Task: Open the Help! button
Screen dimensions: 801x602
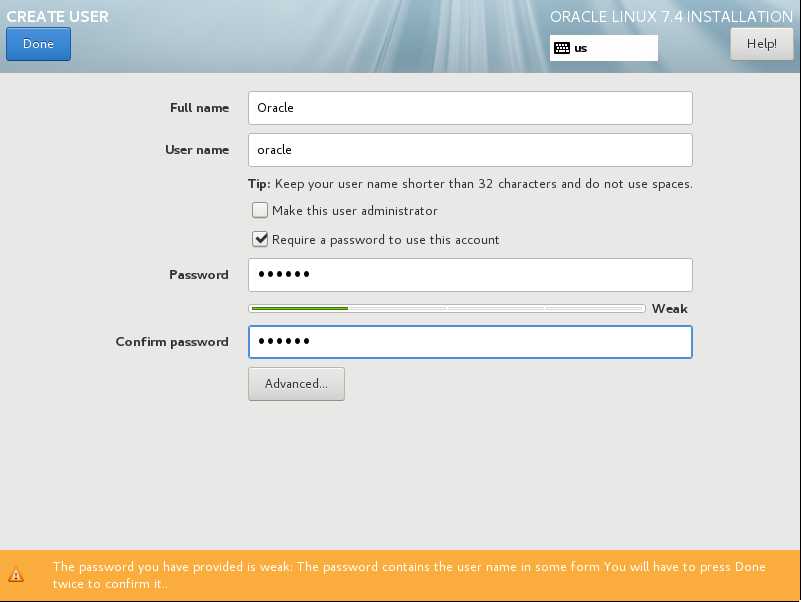Action: coord(761,44)
